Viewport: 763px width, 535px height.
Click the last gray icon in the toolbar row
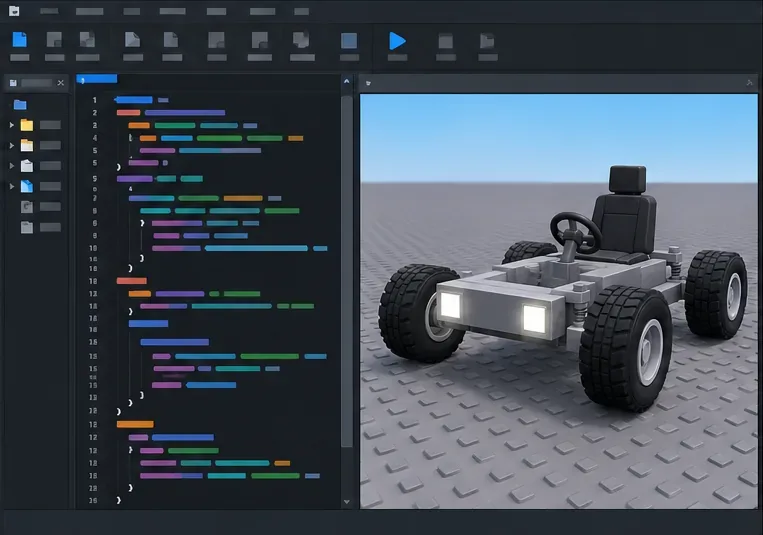(487, 41)
